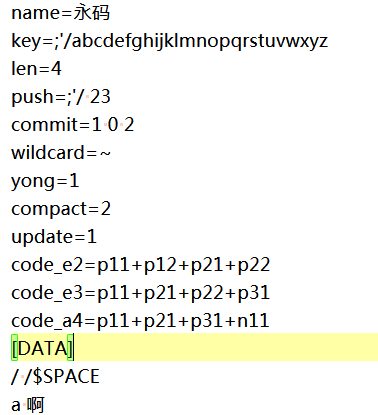The height and width of the screenshot is (415, 378).
Task: Click the closing bracket after DATA
Action: [70, 347]
